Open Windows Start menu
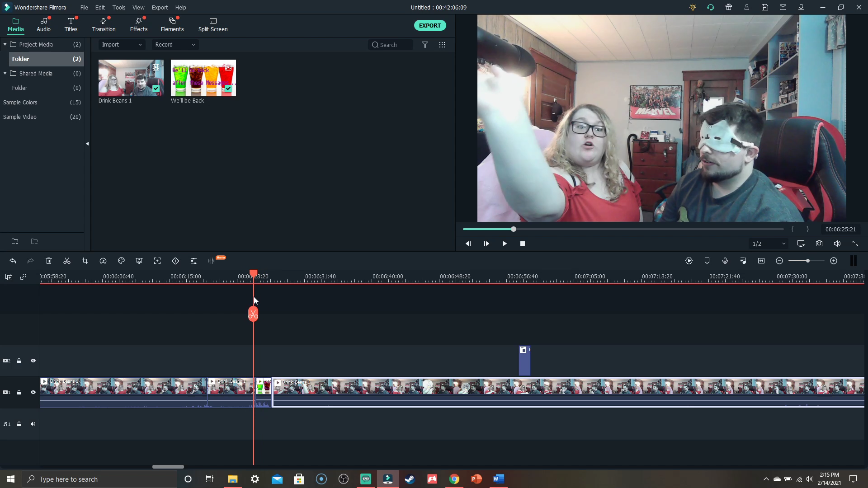The image size is (868, 488). tap(11, 479)
